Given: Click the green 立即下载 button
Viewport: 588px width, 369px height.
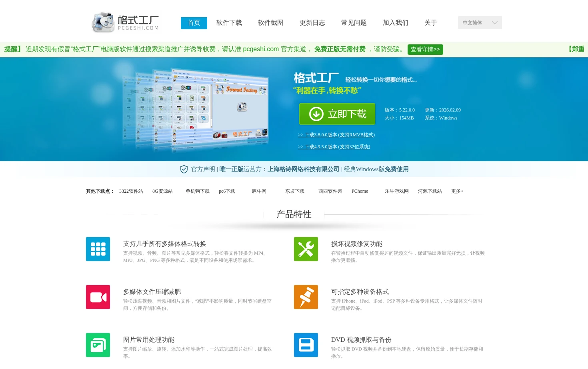Looking at the screenshot, I should [x=337, y=114].
